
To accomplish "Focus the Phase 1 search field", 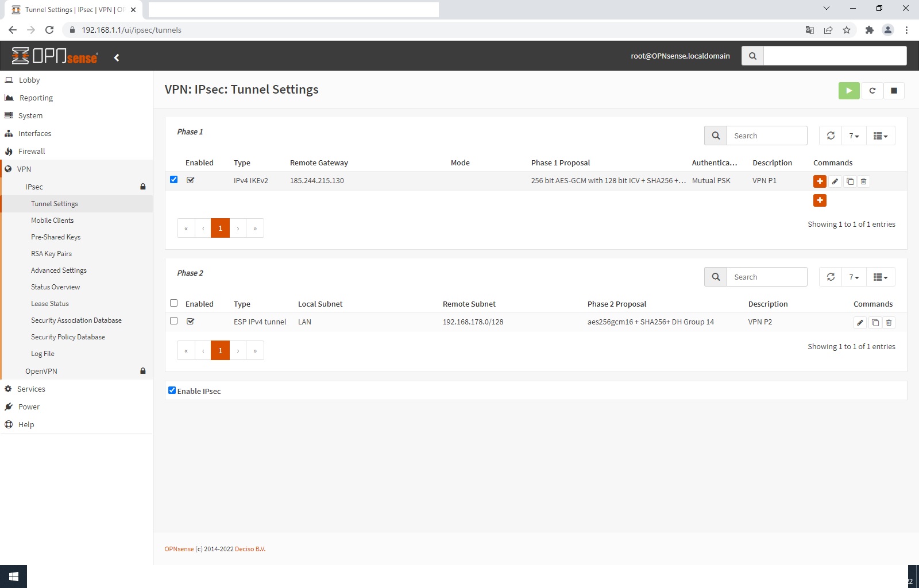I will [x=767, y=136].
